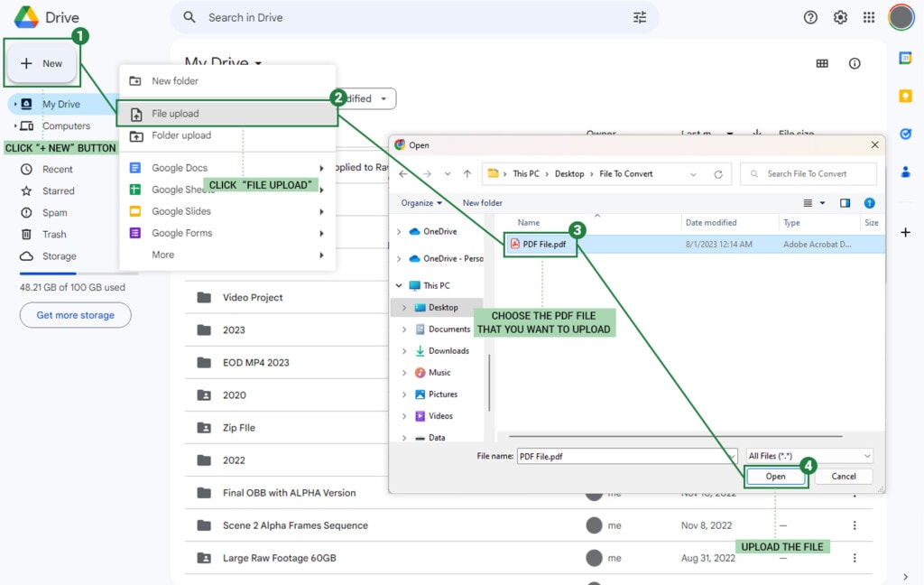
Task: Open more options for Scene 2 Alpha Frames Sequence
Action: (855, 525)
